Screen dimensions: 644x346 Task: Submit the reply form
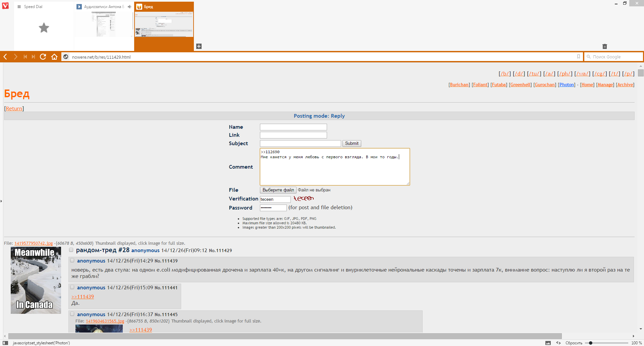pos(352,143)
